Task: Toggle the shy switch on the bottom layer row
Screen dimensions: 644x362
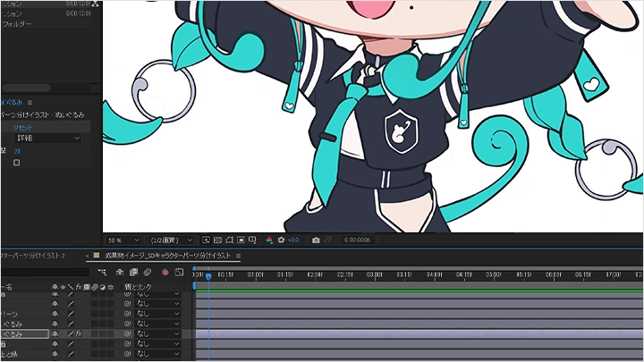Action: 55,354
